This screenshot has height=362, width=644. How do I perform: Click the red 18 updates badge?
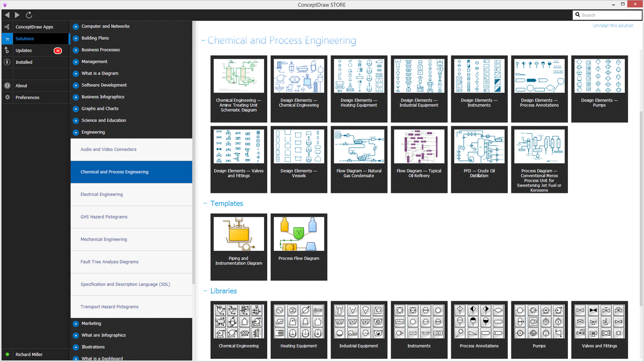(58, 50)
